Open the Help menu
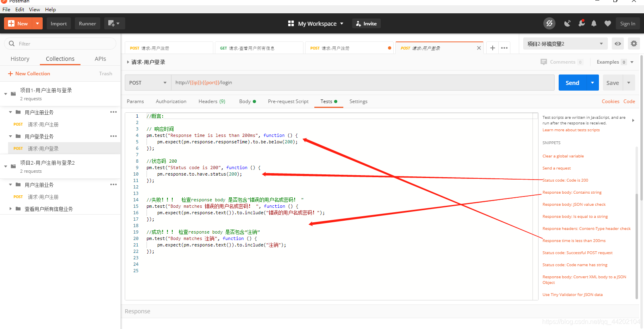 (50, 9)
